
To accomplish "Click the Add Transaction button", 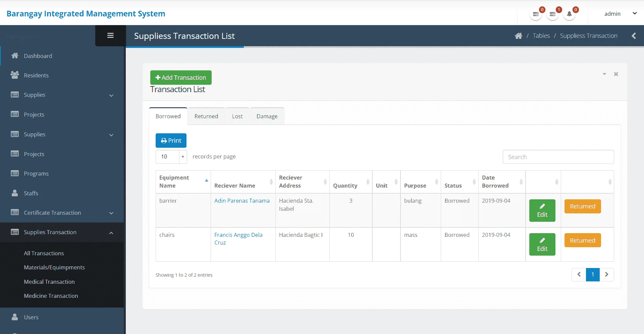I will click(181, 77).
